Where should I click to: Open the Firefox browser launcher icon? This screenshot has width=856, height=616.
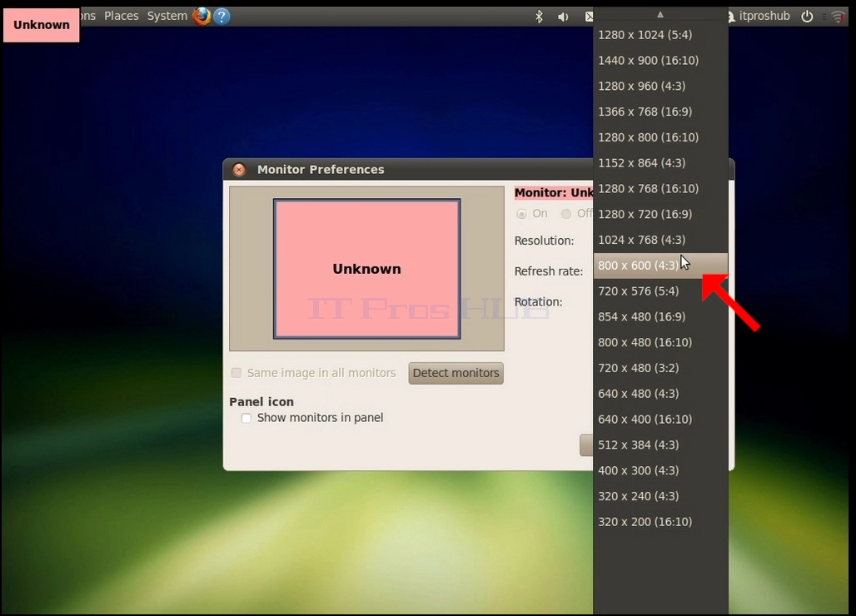(202, 17)
